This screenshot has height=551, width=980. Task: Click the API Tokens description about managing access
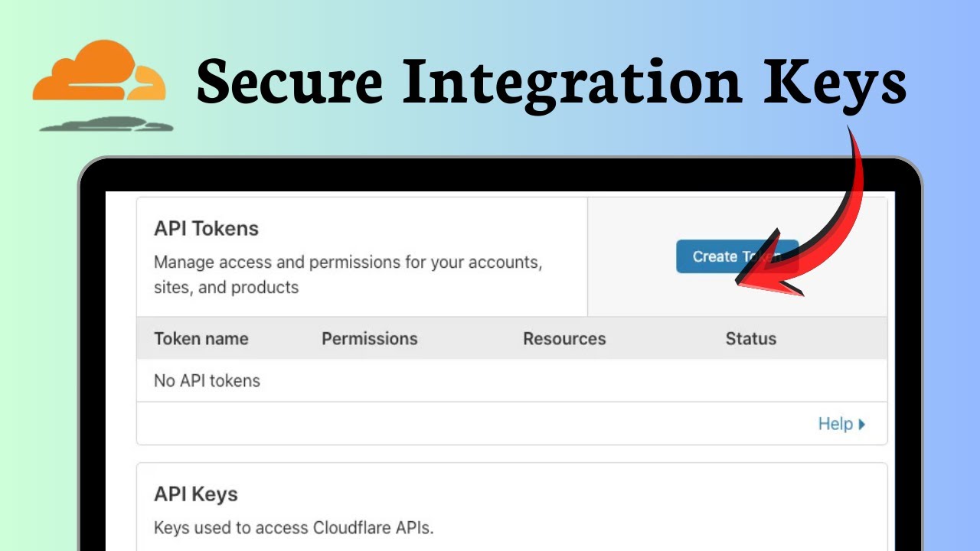click(x=348, y=275)
